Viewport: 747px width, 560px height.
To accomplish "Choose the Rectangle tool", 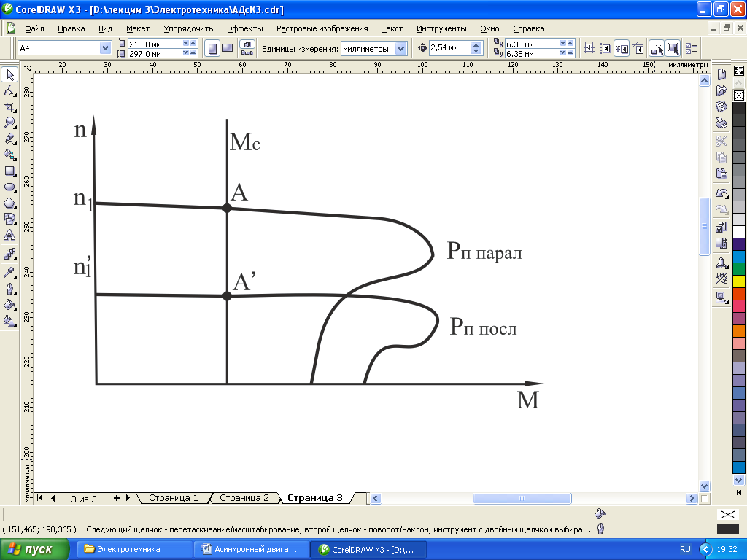I will [10, 171].
